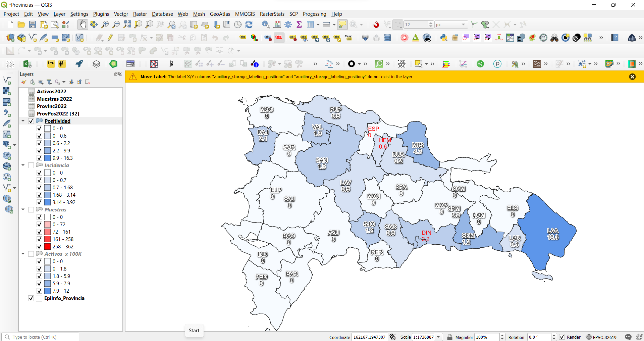Screen dimensions: 644x341
Task: Open the Processing menu
Action: click(x=314, y=14)
